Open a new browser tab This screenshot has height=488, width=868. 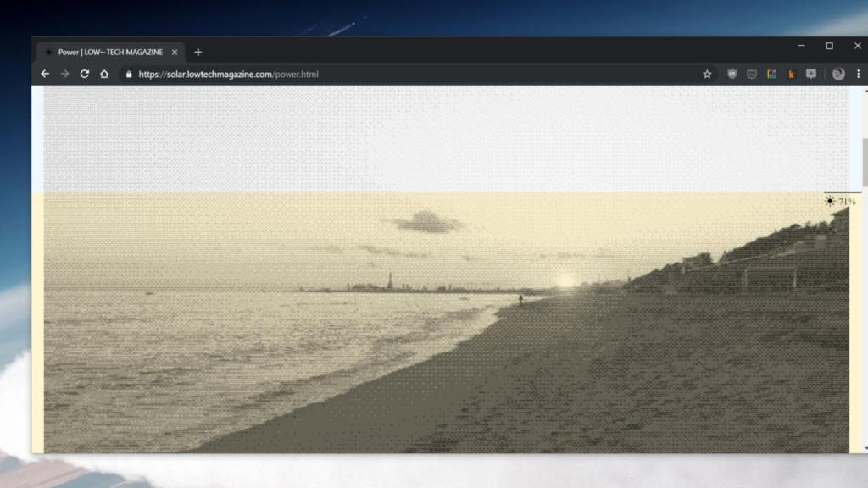click(197, 52)
